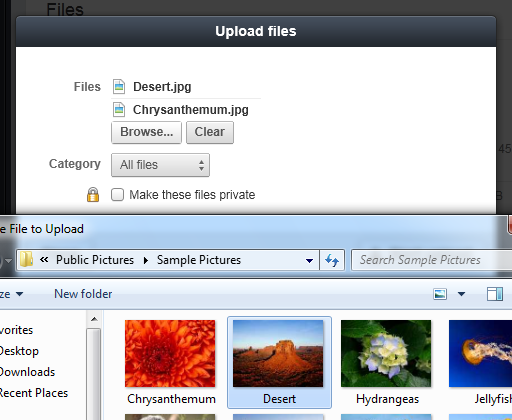Expand the address bar path history dropdown

[309, 260]
